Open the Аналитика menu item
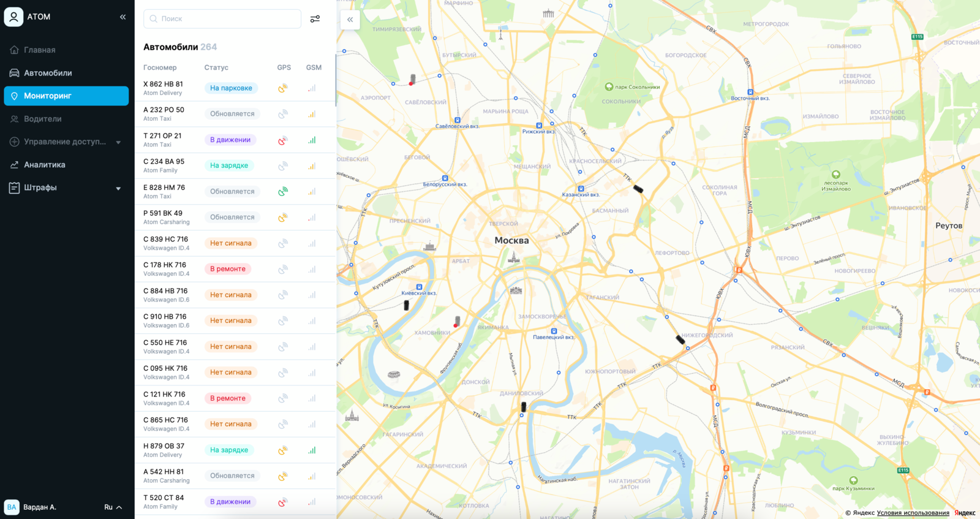Screen dimensions: 980x519 (x=44, y=165)
